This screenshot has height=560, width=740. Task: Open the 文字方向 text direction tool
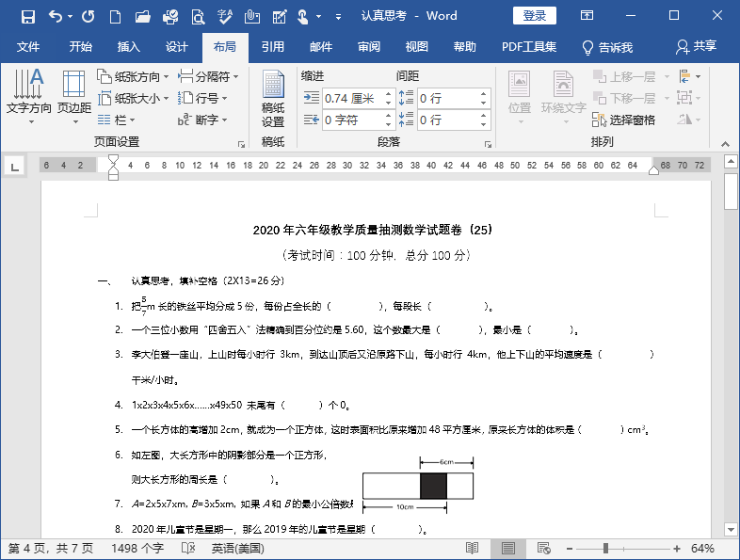click(x=28, y=96)
